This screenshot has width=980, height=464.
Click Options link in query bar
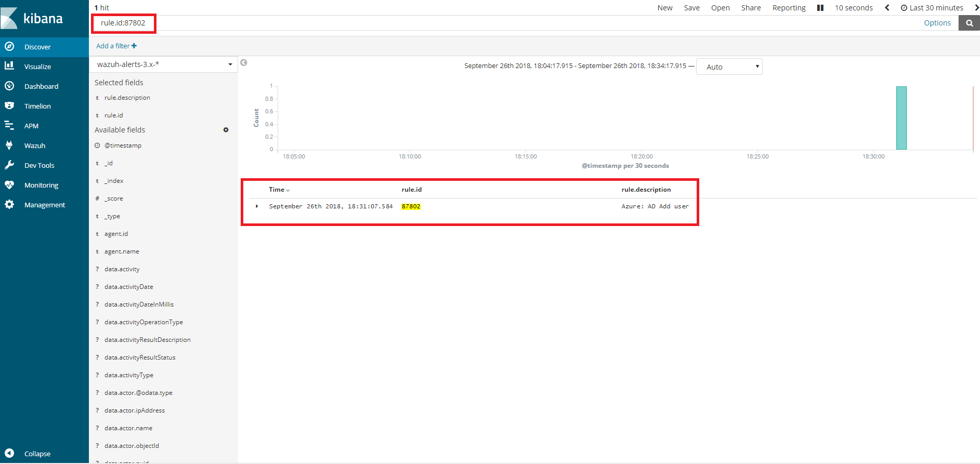point(937,23)
